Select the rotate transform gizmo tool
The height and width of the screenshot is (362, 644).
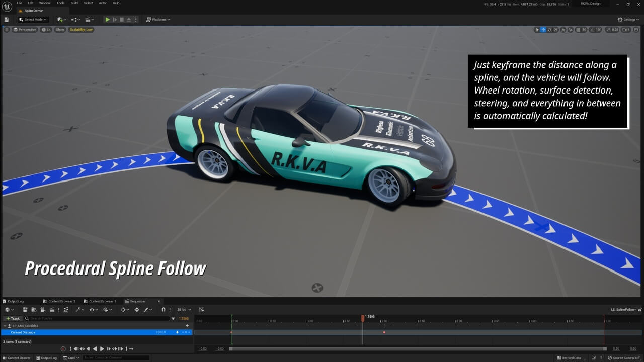549,30
